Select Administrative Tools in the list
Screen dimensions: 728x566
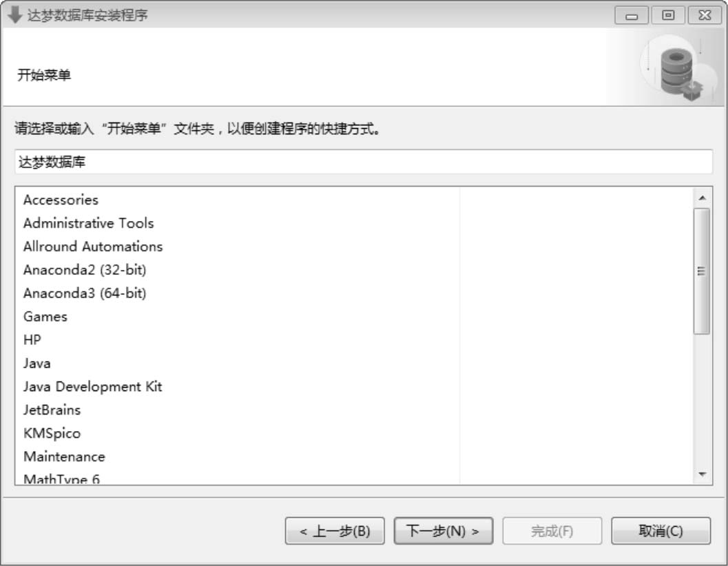pos(89,223)
